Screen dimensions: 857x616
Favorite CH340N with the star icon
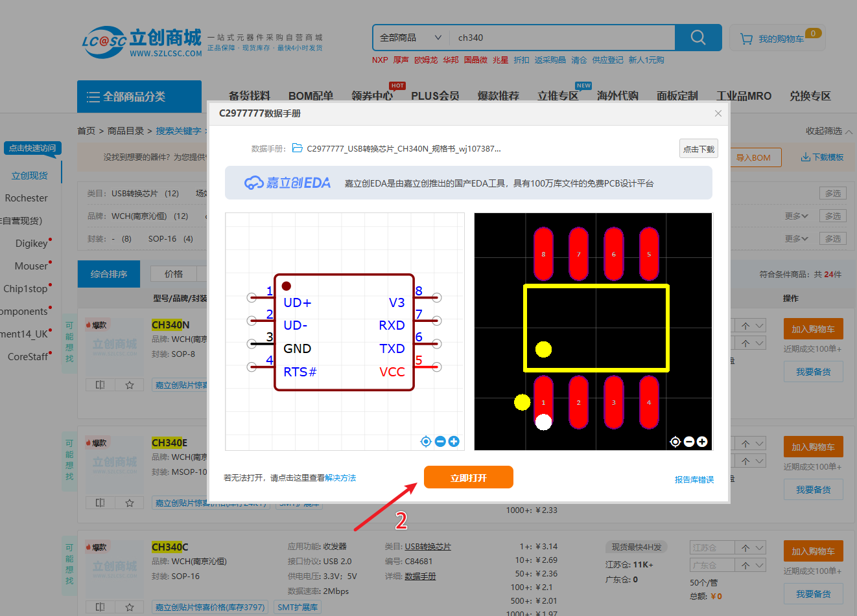[130, 385]
